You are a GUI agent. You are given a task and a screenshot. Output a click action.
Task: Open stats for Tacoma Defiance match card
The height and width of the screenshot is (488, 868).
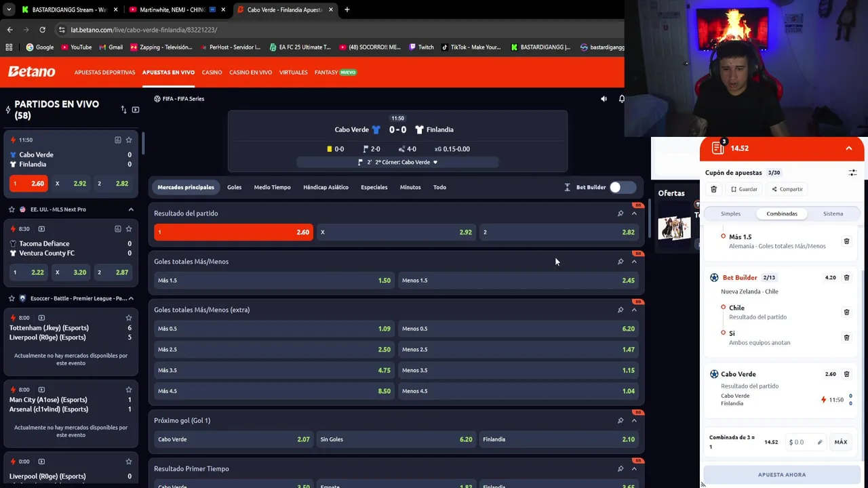tap(117, 229)
